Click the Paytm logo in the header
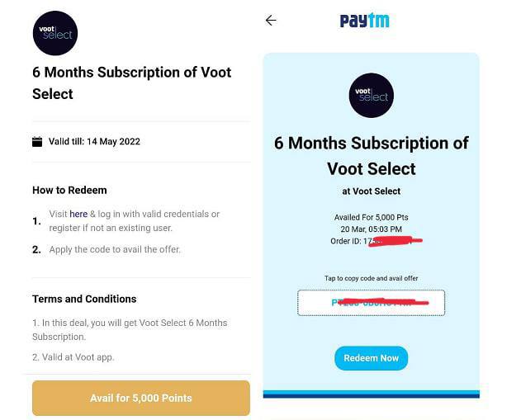The width and height of the screenshot is (521, 420). pos(364,21)
